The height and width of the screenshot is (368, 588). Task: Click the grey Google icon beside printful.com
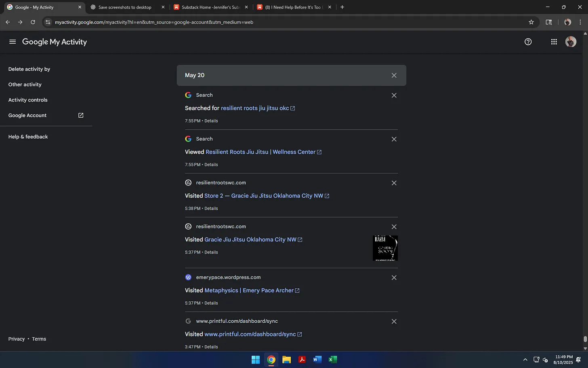click(x=188, y=321)
